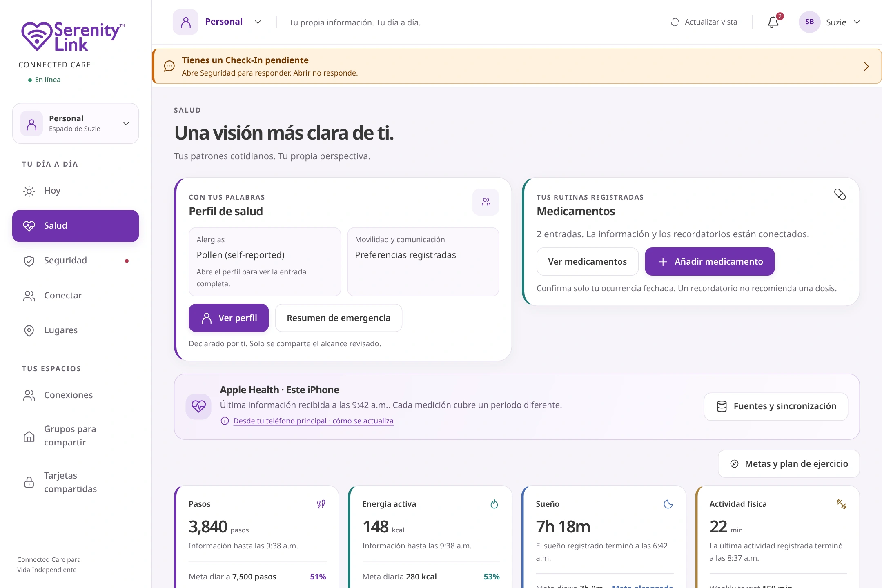Image resolution: width=882 pixels, height=588 pixels.
Task: Click the people icon next to Conexiones
Action: [x=29, y=395]
